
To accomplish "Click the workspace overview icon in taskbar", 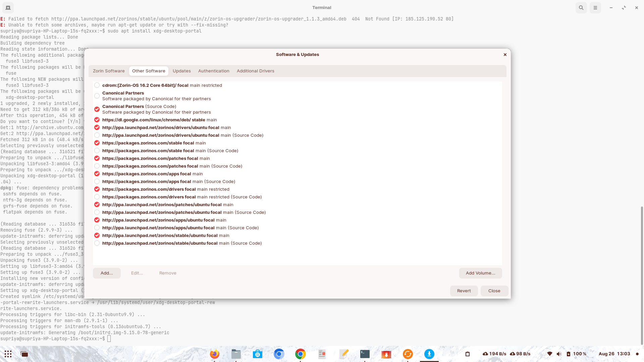I will point(24,354).
